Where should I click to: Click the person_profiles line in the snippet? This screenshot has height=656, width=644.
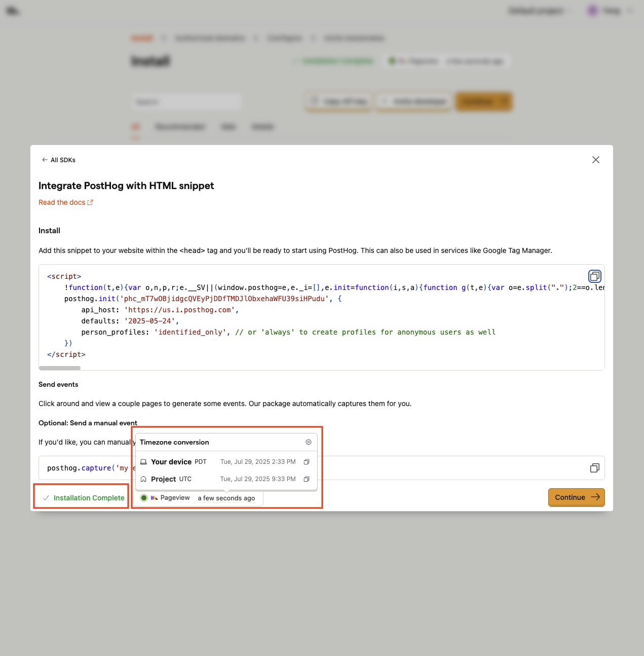pos(288,332)
